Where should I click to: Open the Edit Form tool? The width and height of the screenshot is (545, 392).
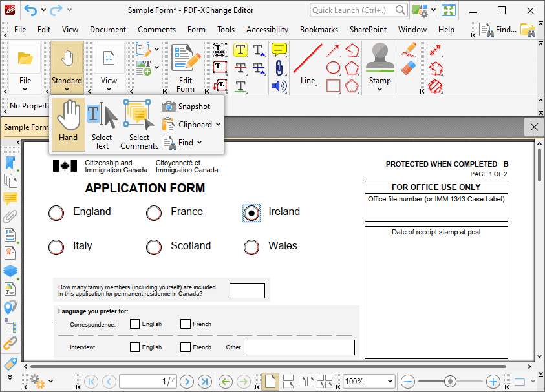pyautogui.click(x=186, y=68)
